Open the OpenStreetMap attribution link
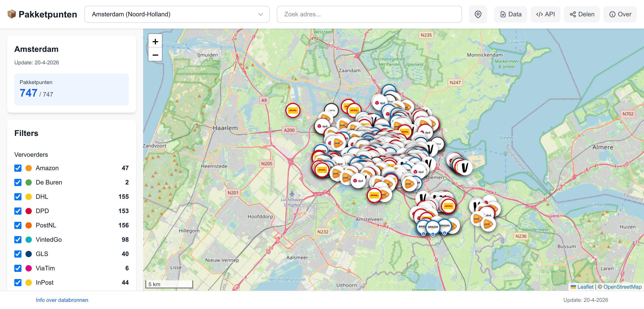 622,287
